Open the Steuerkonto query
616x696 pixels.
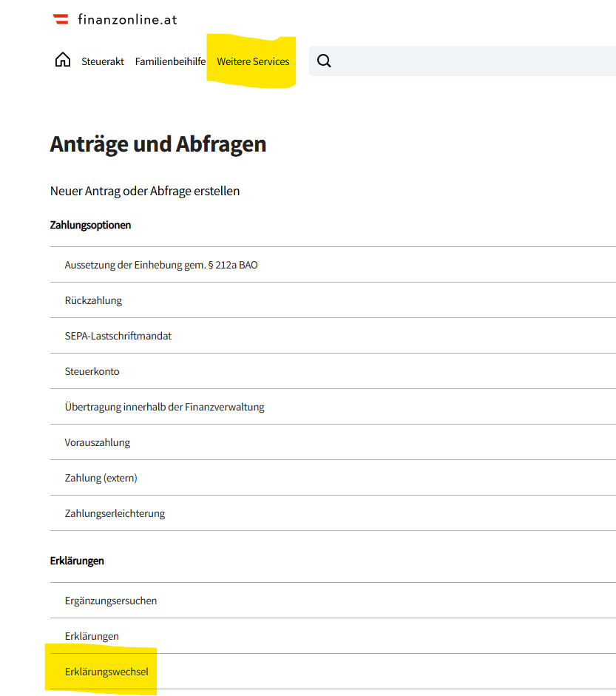tap(92, 371)
